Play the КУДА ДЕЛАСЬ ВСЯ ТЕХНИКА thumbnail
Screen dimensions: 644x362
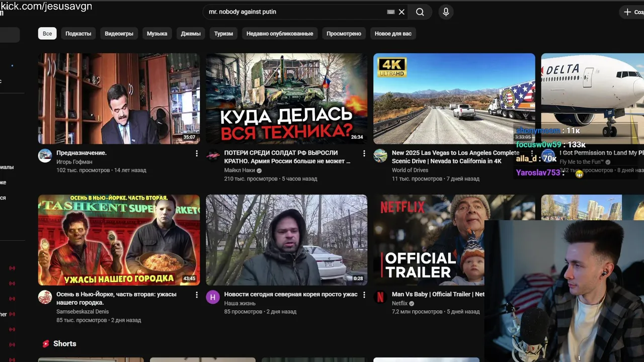[x=286, y=99]
